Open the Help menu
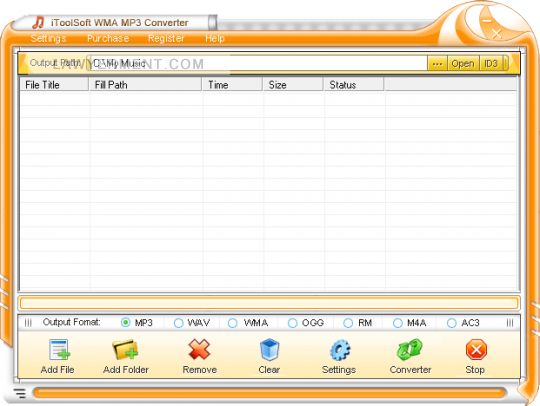Image resolution: width=540 pixels, height=406 pixels. 215,38
